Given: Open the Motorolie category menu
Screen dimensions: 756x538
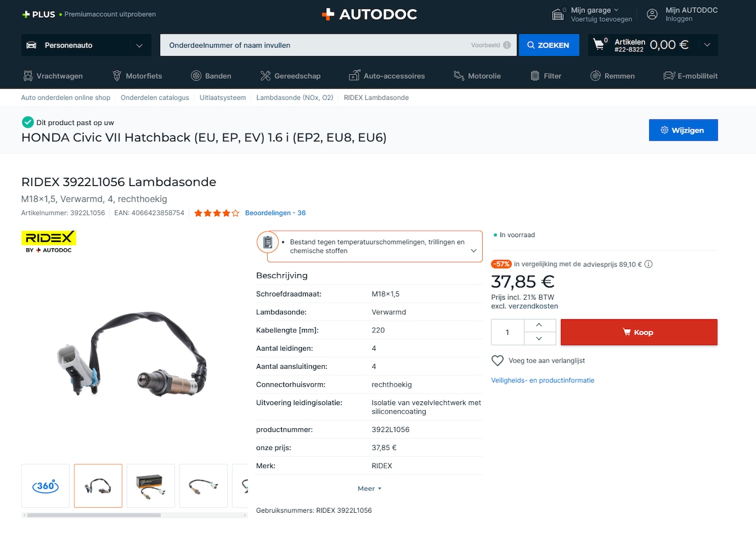Looking at the screenshot, I should pos(477,76).
